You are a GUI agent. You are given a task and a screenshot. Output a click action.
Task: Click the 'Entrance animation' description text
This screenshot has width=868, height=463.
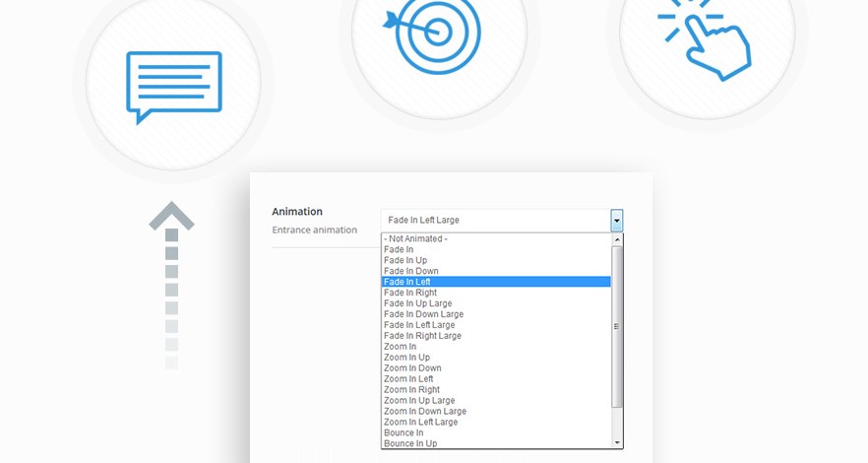[x=315, y=230]
